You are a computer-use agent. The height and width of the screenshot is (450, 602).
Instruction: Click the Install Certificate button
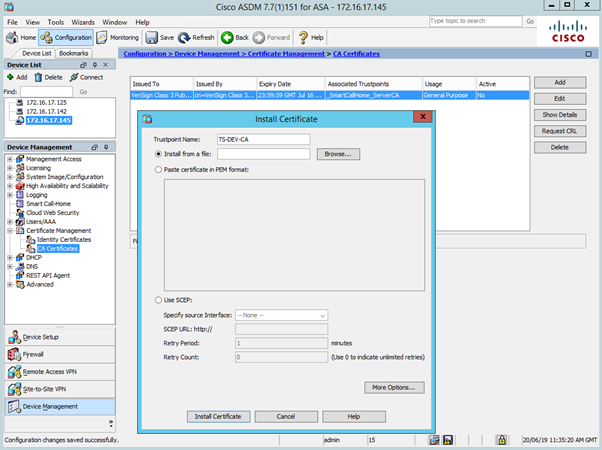(x=219, y=415)
